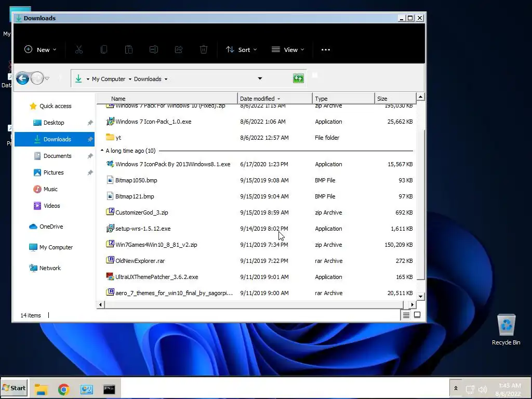532x399 pixels.
Task: Open Desktop in navigation pane
Action: pos(48,123)
